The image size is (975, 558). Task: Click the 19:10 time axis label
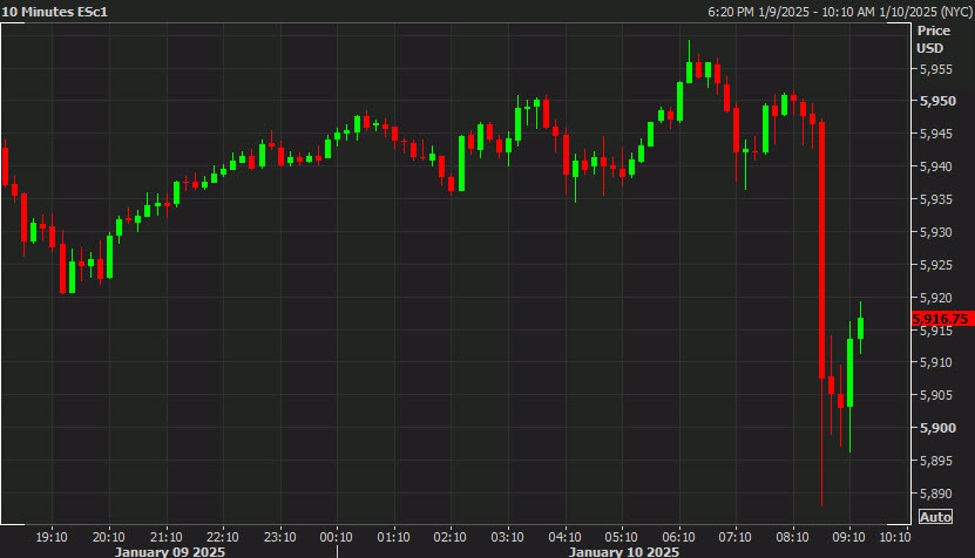(52, 535)
